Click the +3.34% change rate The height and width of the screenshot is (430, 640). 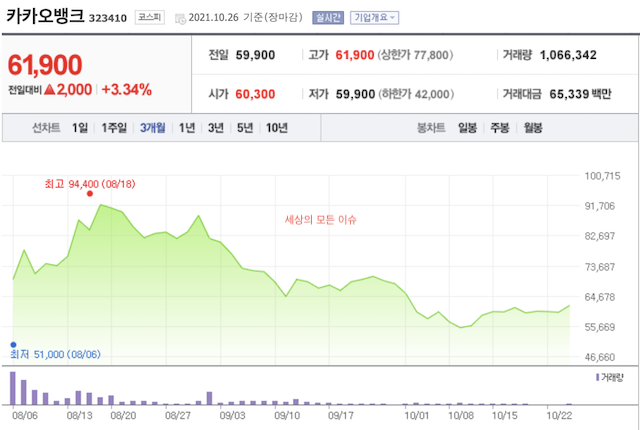[127, 89]
